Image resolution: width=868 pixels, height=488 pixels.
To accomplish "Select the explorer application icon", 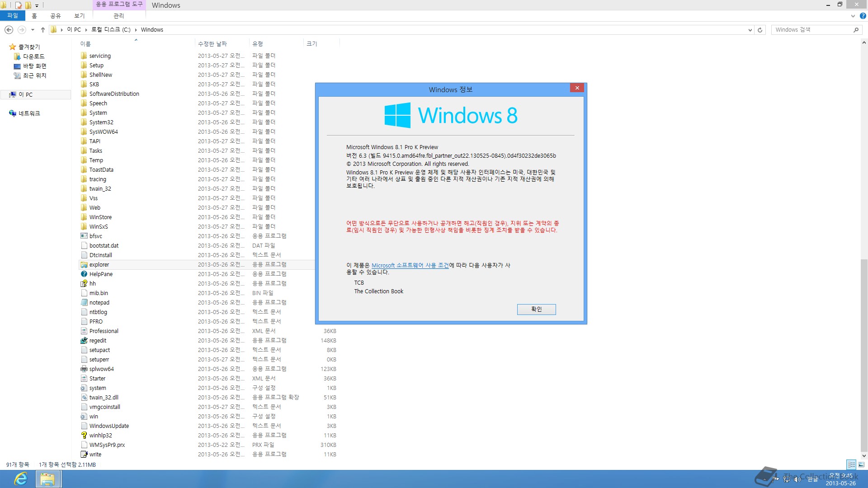I will [84, 265].
